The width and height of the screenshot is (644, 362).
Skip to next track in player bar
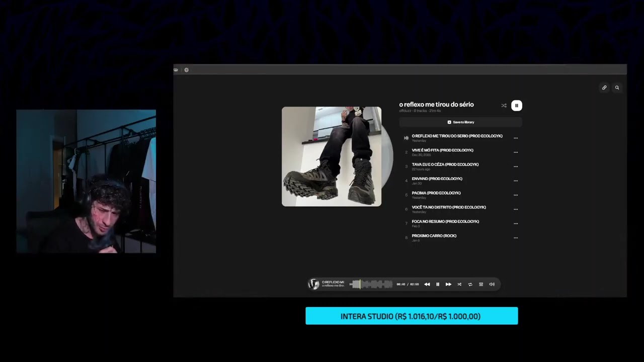448,284
